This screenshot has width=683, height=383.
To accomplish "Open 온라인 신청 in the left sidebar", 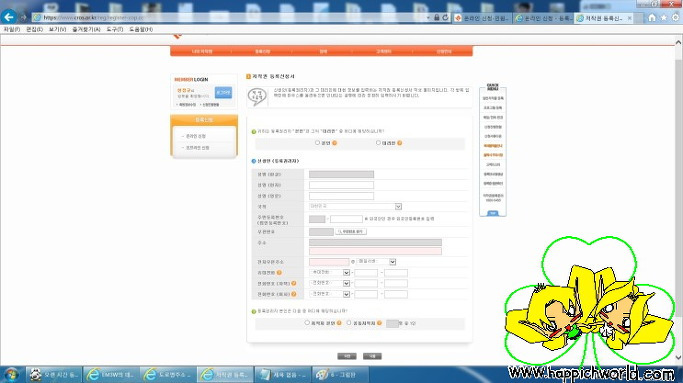I will [196, 136].
